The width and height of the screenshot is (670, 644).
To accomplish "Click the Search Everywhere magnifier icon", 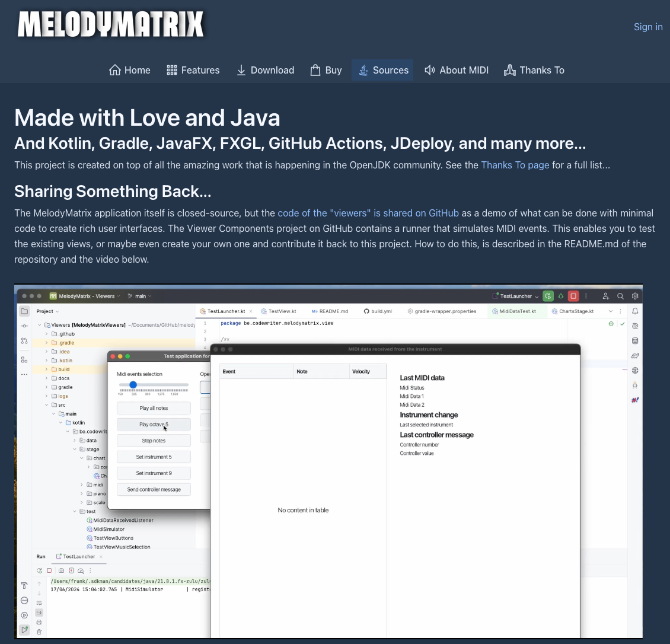I will [620, 296].
